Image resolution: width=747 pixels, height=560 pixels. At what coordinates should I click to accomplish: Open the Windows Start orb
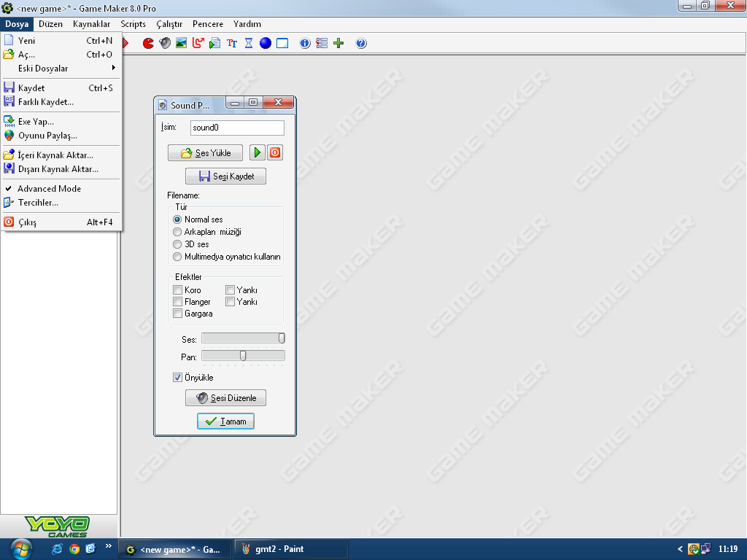[x=21, y=549]
